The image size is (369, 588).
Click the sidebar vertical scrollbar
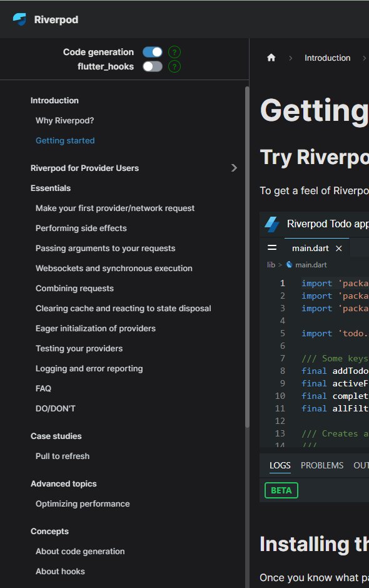247,257
